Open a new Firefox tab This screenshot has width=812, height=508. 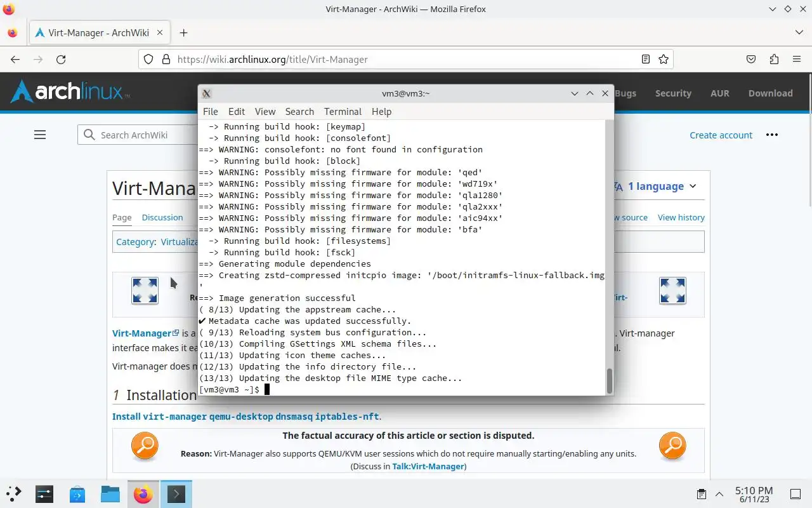tap(183, 33)
